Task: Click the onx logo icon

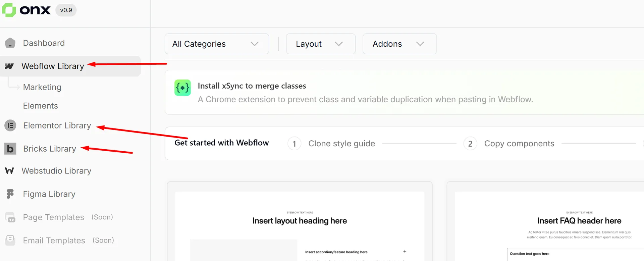Action: 9,10
